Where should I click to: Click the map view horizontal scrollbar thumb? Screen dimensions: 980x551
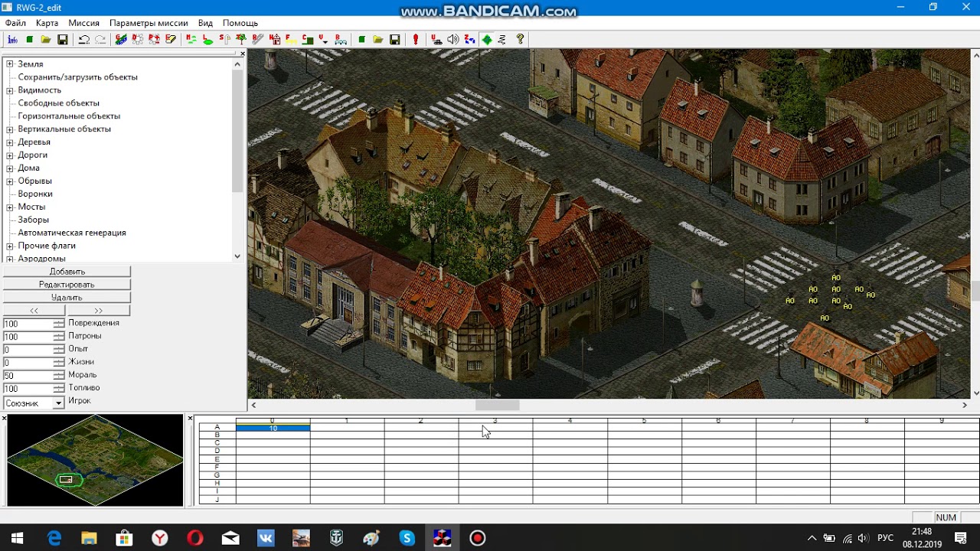click(498, 406)
